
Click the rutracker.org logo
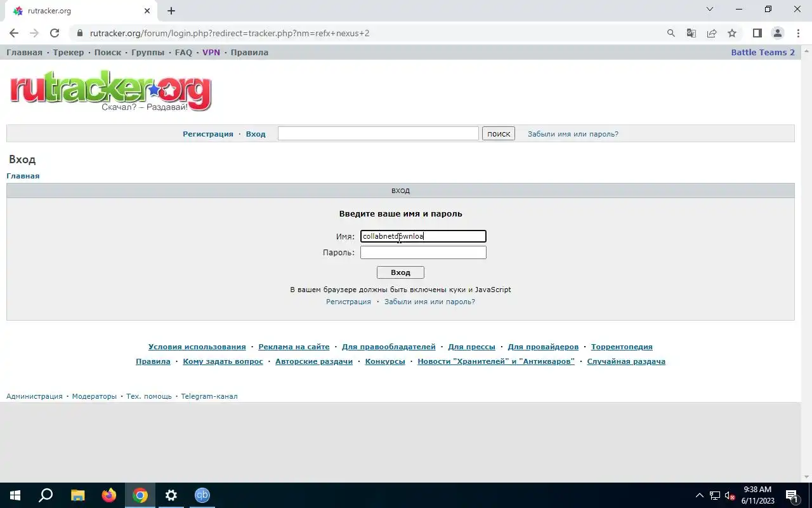[110, 92]
